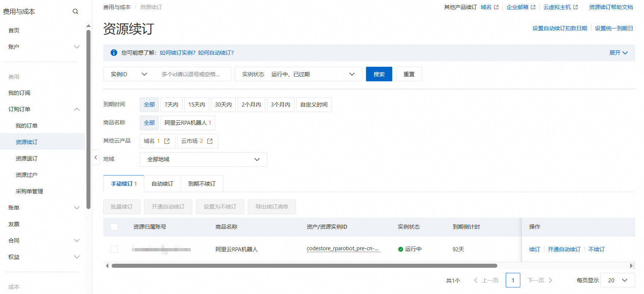This screenshot has height=294, width=644.
Task: Tick the checkbox for 阿里云RPA机器人 row
Action: click(x=114, y=249)
